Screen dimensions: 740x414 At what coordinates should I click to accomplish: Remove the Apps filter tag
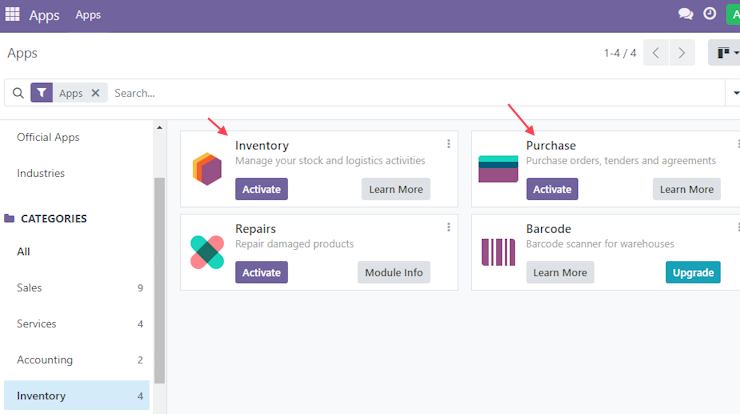click(95, 93)
